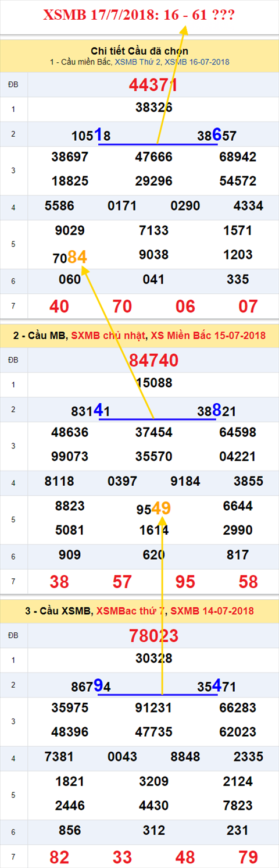Screen dimensions: 279x868
Task: Click the number 8118
Action: click(59, 482)
